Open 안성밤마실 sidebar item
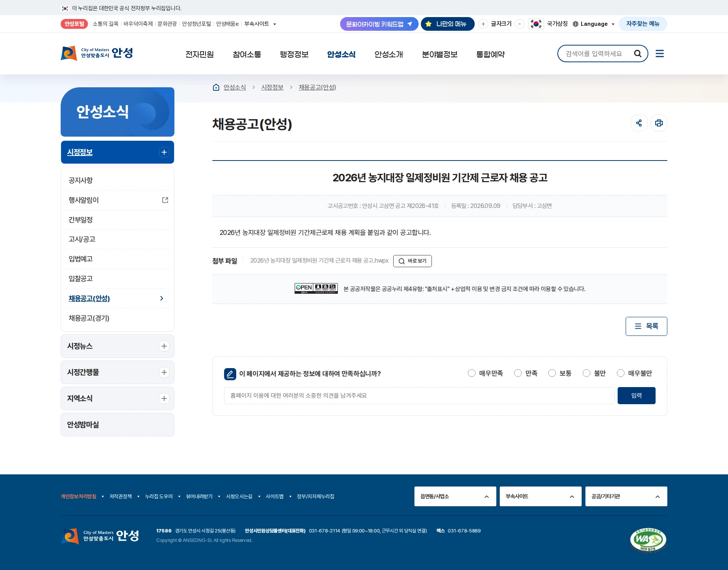The height and width of the screenshot is (570, 728). 118,425
